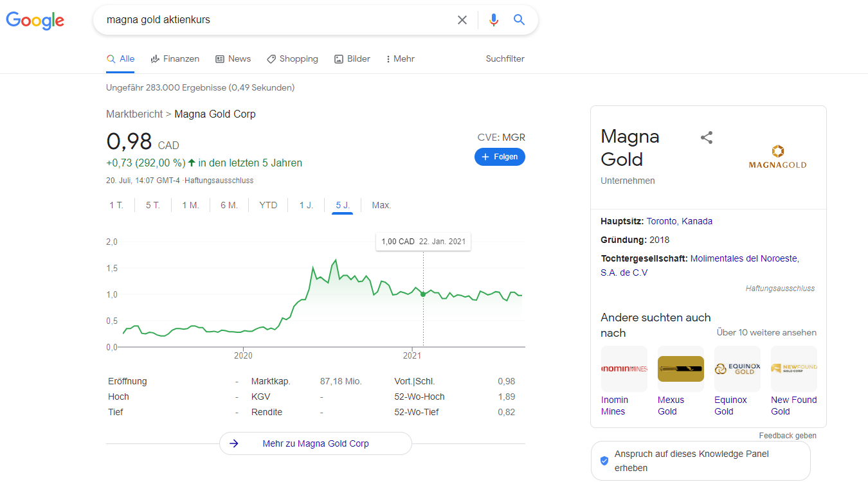The height and width of the screenshot is (482, 868).
Task: Open the Mexus Gold thumbnail
Action: (x=680, y=369)
